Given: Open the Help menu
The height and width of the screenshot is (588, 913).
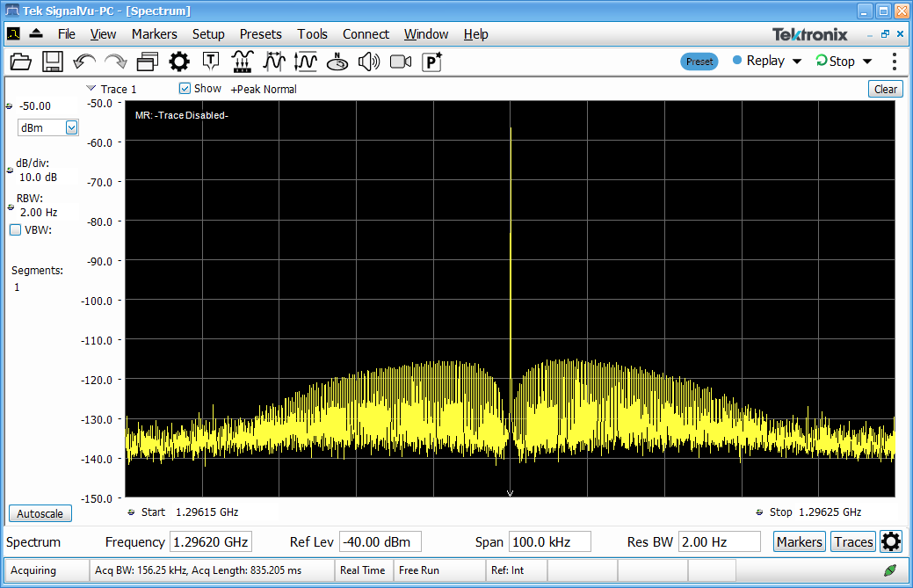Looking at the screenshot, I should (475, 33).
